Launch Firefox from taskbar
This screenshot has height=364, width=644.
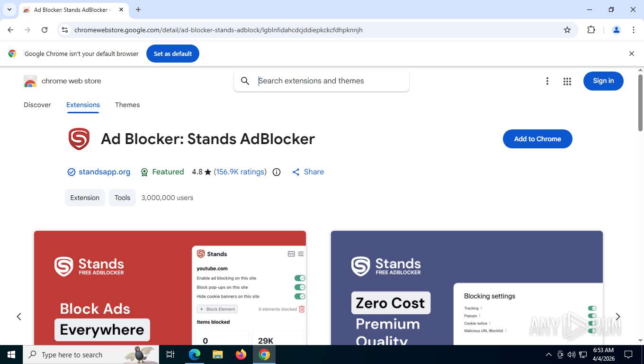point(241,355)
